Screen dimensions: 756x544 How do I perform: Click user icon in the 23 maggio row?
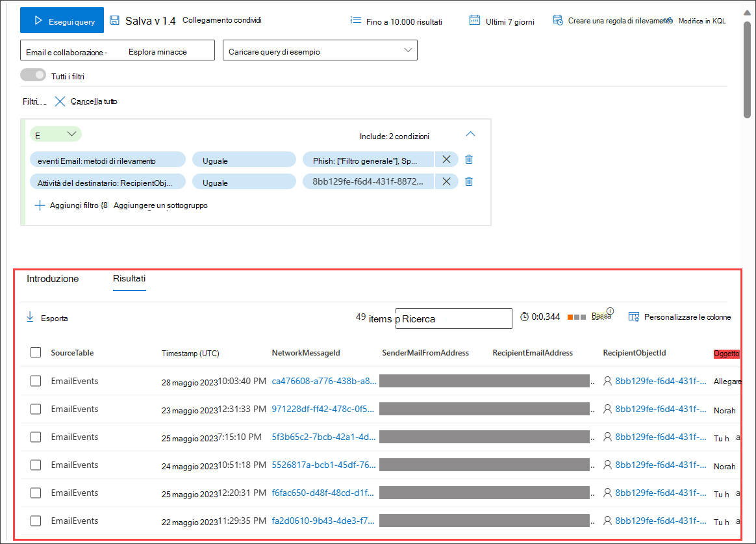point(607,409)
